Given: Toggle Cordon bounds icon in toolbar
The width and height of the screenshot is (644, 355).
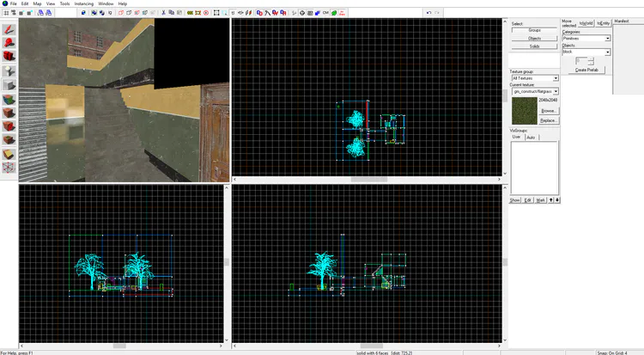Looking at the screenshot, I should pyautogui.click(x=190, y=13).
